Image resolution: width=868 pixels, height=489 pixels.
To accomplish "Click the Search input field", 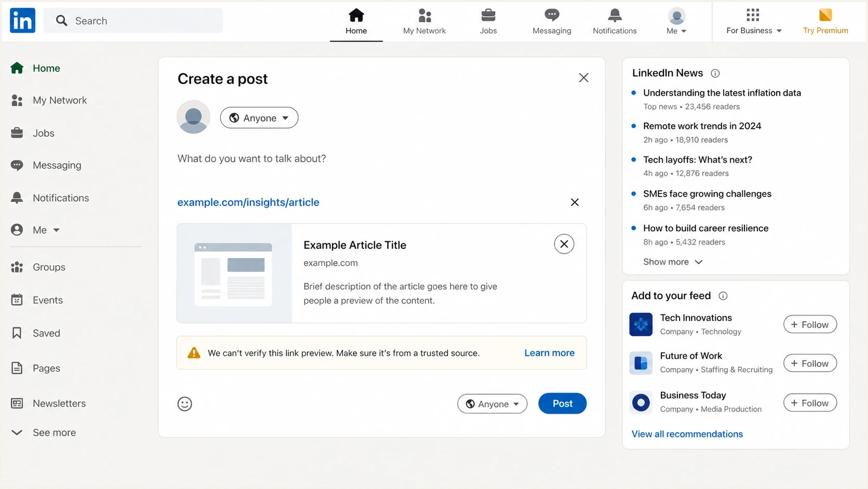I will pos(133,20).
